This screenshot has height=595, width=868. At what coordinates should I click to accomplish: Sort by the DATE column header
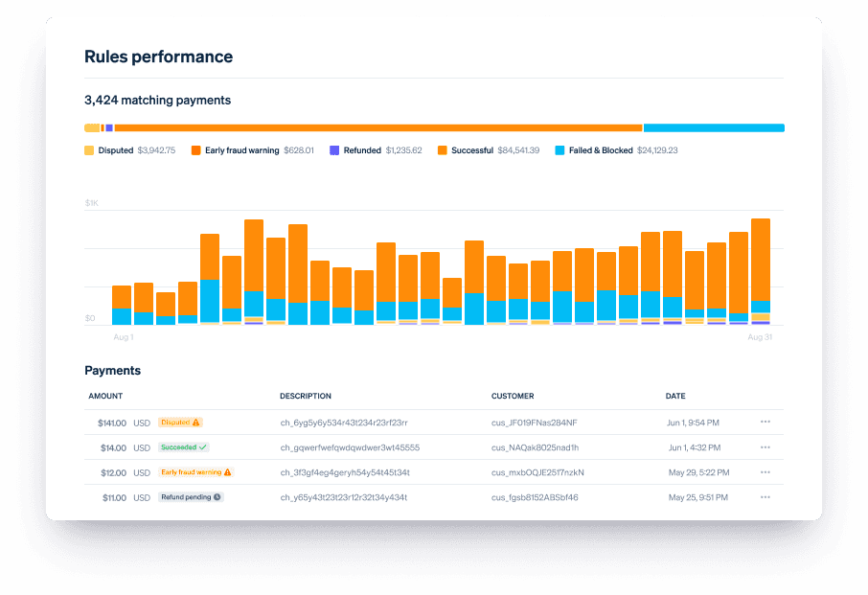(x=675, y=397)
